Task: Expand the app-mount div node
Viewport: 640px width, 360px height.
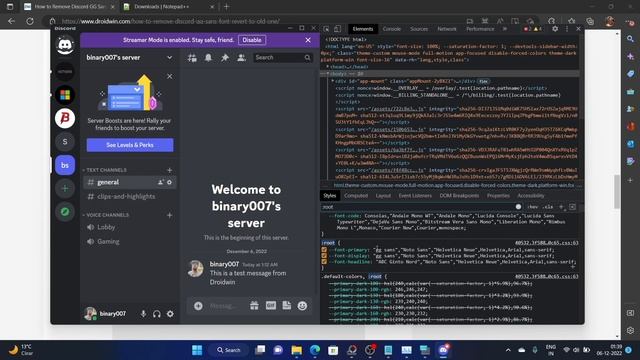Action: pos(333,81)
